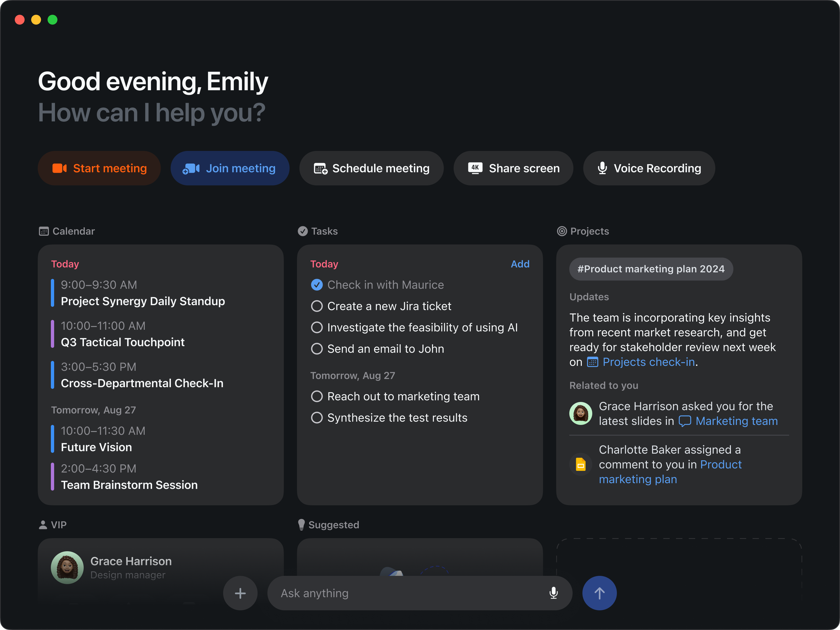Viewport: 840px width, 630px height.
Task: Mark Send an email to John as done
Action: coord(317,349)
